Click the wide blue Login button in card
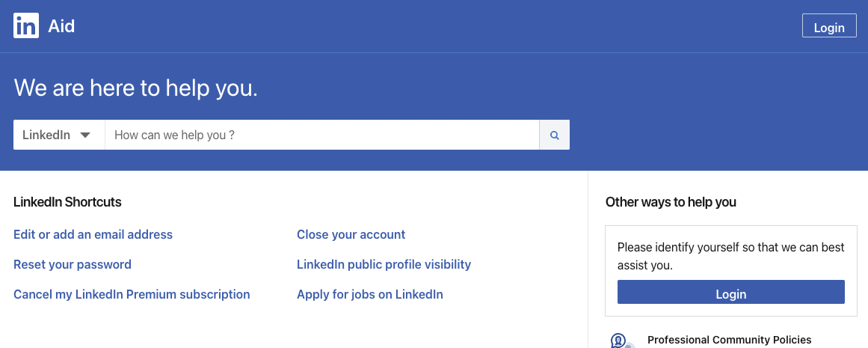The image size is (868, 348). tap(730, 292)
